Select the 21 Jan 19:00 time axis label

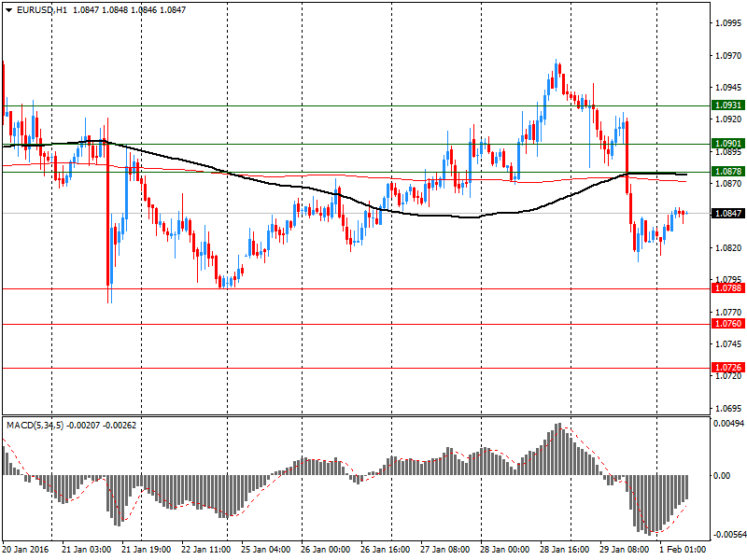(x=147, y=549)
